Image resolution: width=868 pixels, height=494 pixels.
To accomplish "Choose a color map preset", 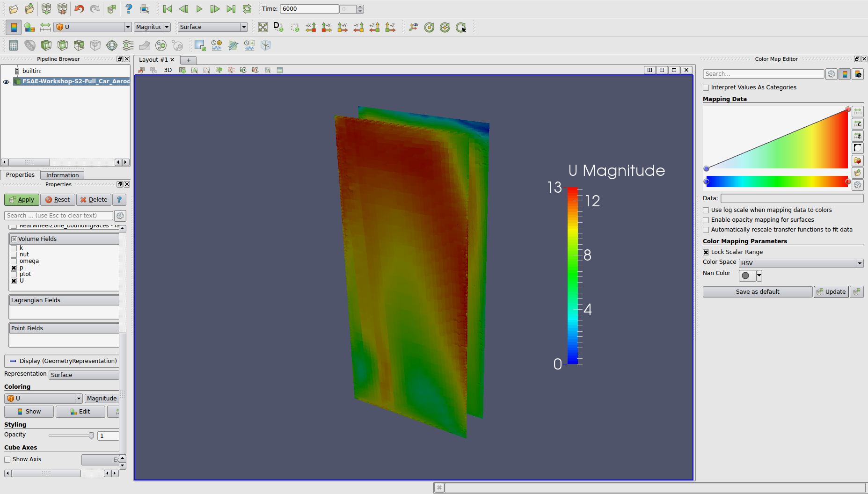I will point(858,160).
